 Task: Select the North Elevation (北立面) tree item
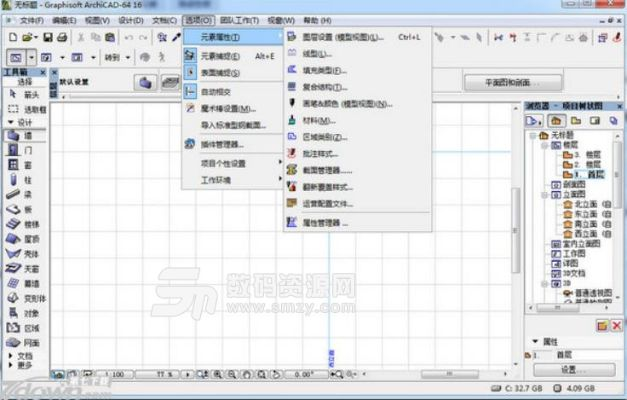pos(586,204)
